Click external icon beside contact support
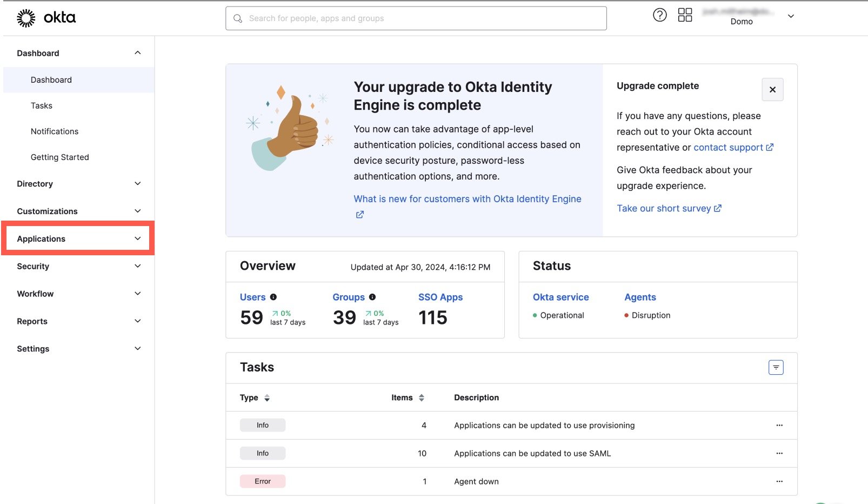Viewport: 868px width, 504px height. click(x=770, y=147)
